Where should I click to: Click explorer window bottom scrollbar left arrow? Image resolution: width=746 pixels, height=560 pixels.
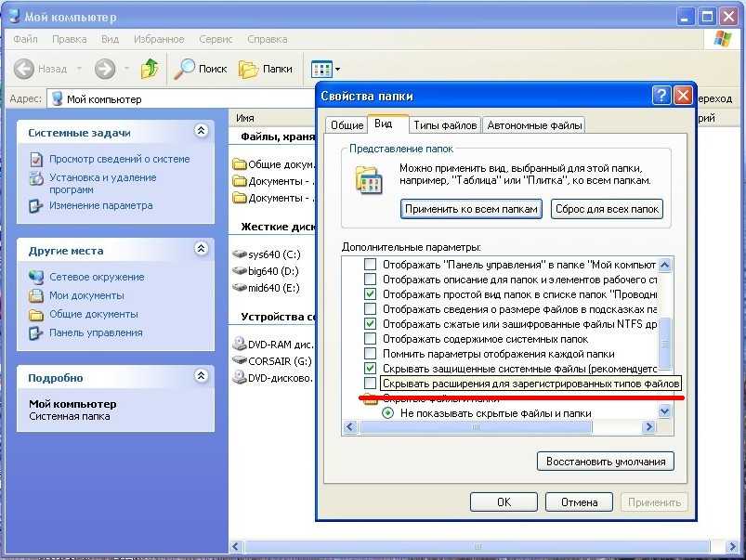click(x=235, y=547)
